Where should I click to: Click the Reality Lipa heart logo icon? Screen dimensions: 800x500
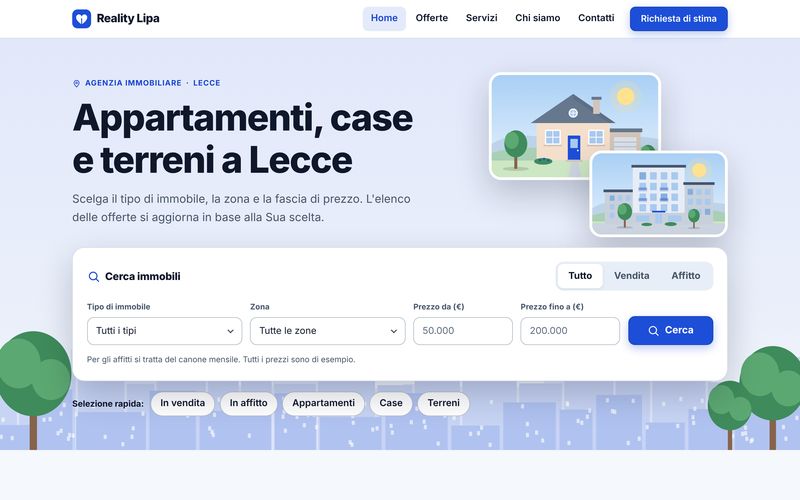82,18
